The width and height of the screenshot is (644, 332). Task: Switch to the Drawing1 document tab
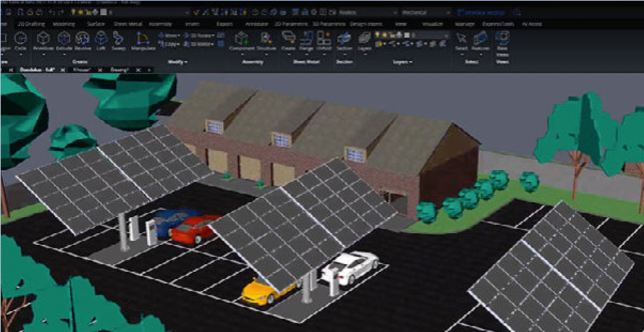tap(120, 70)
